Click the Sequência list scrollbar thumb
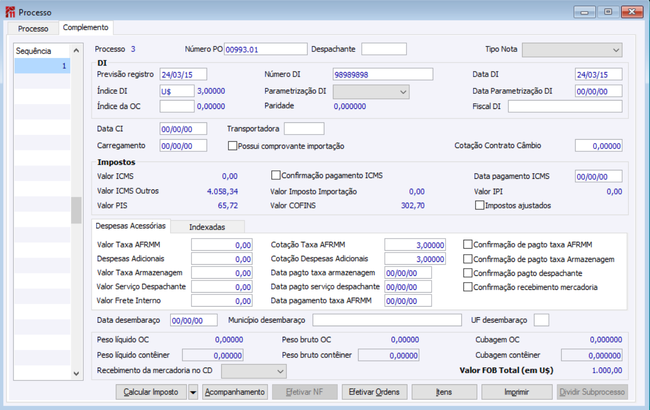This screenshot has height=410, width=650. 76,210
